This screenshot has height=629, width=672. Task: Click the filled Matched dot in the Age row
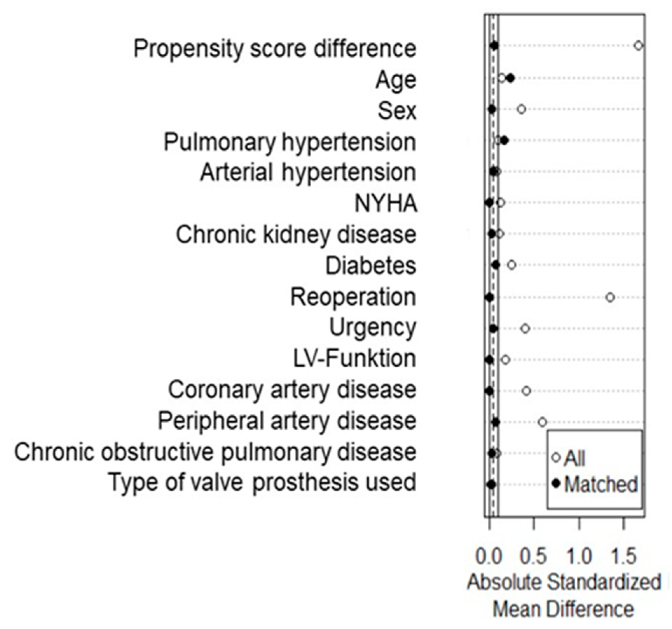[x=511, y=78]
